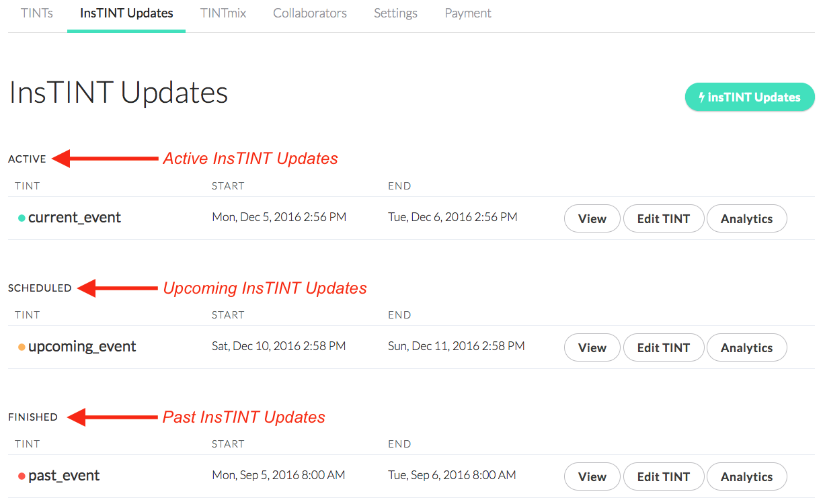
Task: Open the Settings tab
Action: pos(395,13)
